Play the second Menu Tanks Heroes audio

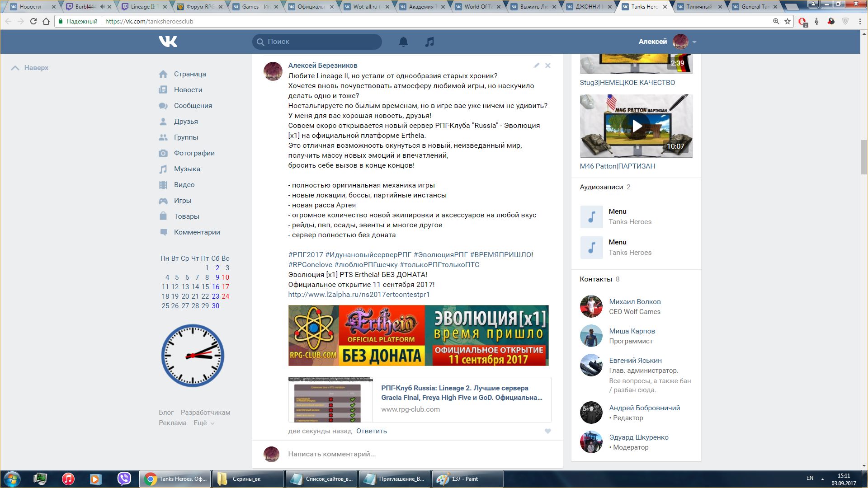[x=591, y=248]
